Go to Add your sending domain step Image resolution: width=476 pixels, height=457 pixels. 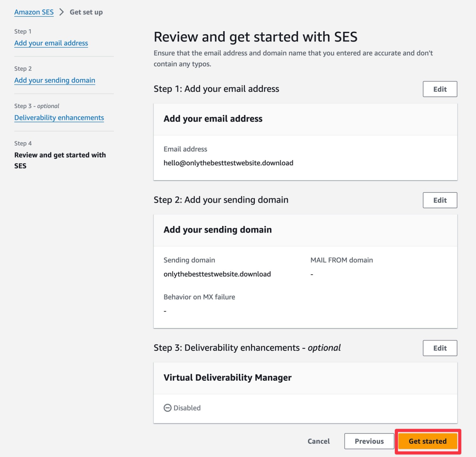click(x=55, y=80)
